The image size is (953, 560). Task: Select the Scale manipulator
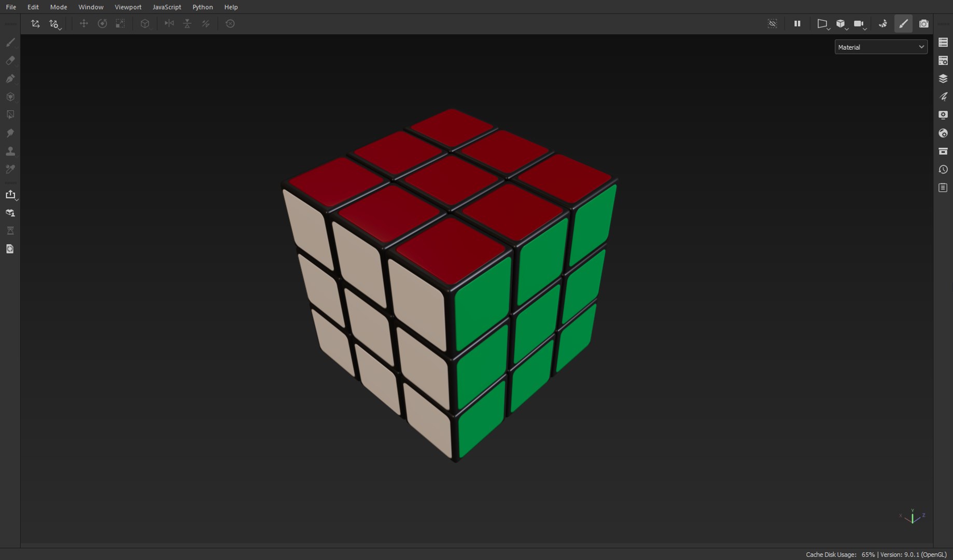(120, 23)
